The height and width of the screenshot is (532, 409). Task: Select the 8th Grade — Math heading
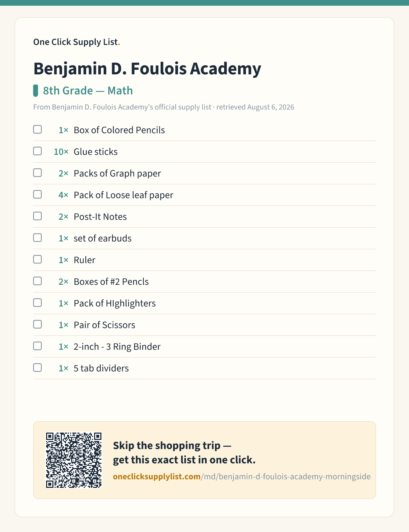(x=88, y=91)
